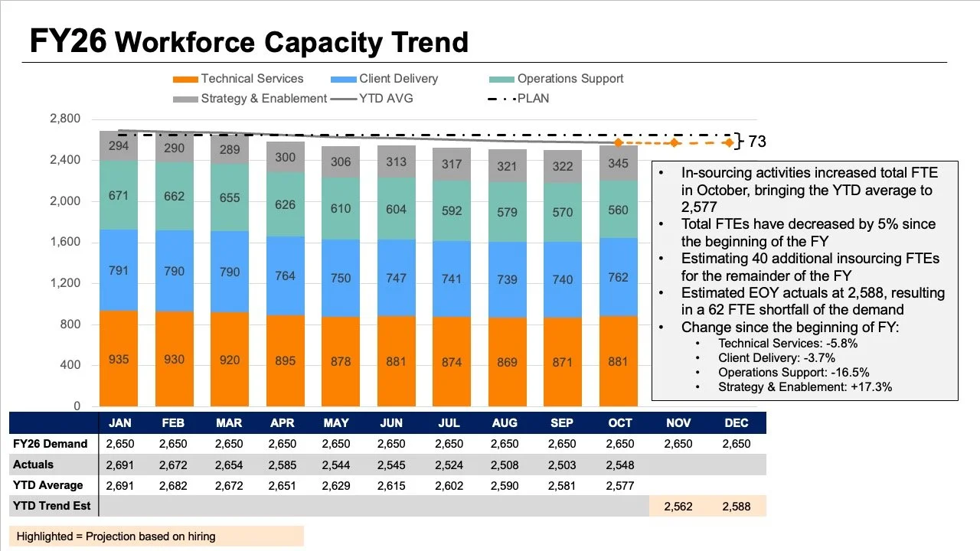Select the highlighted December estimate 2,588 cell

pos(736,506)
